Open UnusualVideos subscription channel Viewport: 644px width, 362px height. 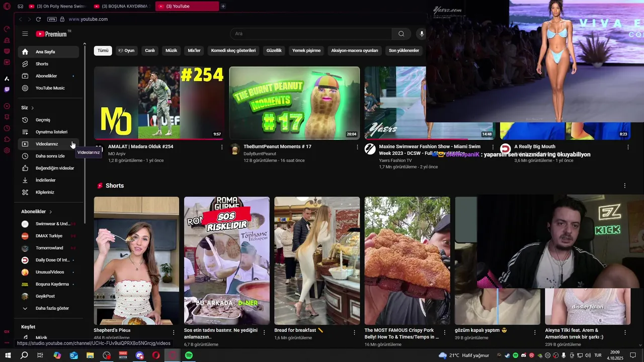48,272
